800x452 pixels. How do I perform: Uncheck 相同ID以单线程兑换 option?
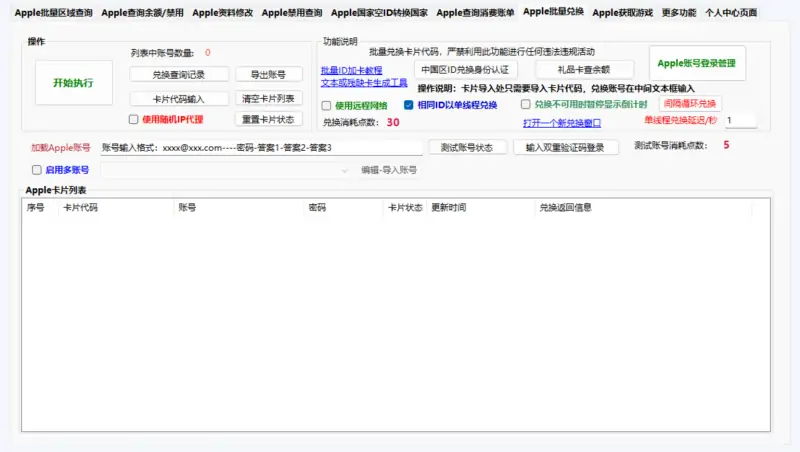tap(409, 105)
